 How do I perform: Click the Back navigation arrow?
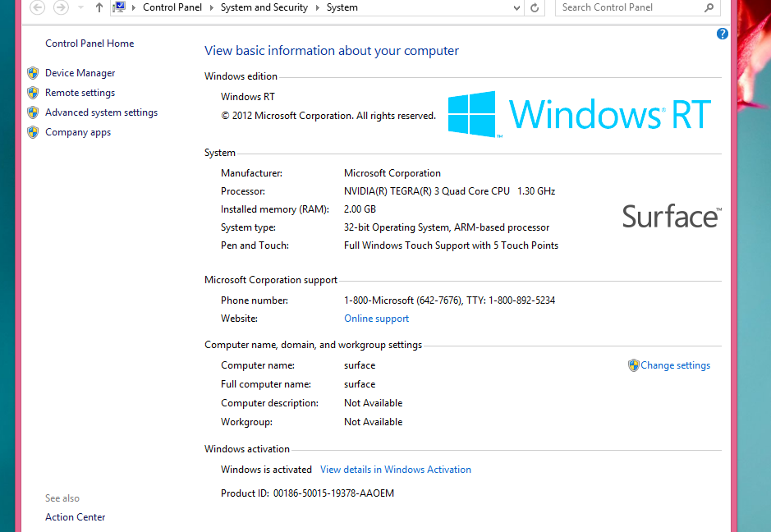(37, 7)
